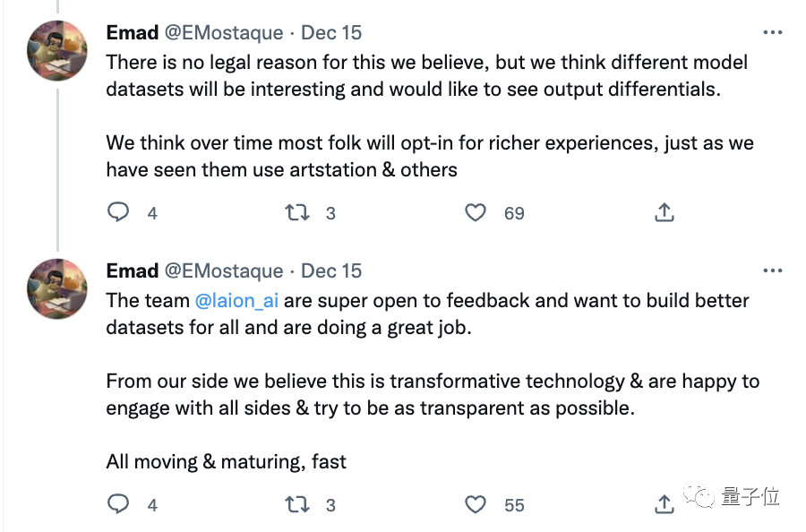806x532 pixels.
Task: Click Emad's display name on second tweet
Action: (x=133, y=270)
